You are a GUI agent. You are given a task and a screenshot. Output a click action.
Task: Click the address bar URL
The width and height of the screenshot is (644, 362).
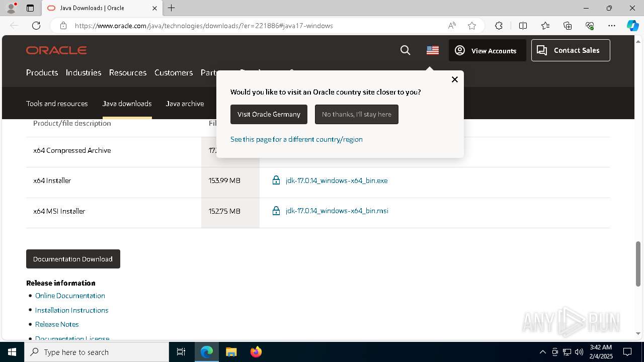204,26
